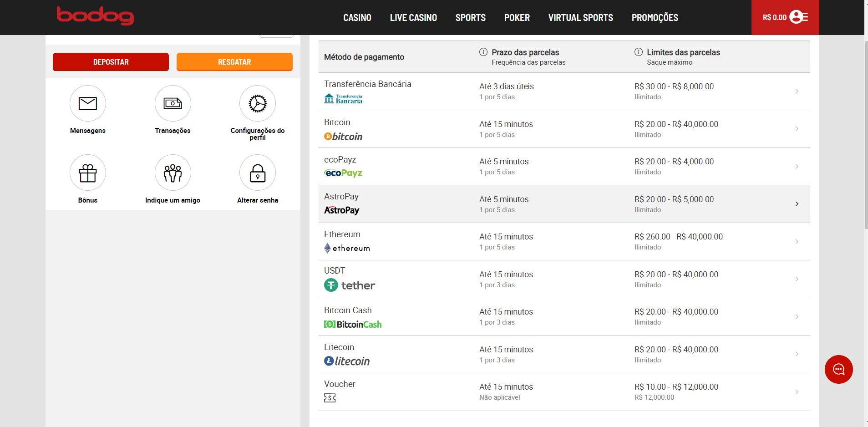Click the AstroPay limit R$ 20.00 - R$ 5,000.00

pyautogui.click(x=674, y=199)
